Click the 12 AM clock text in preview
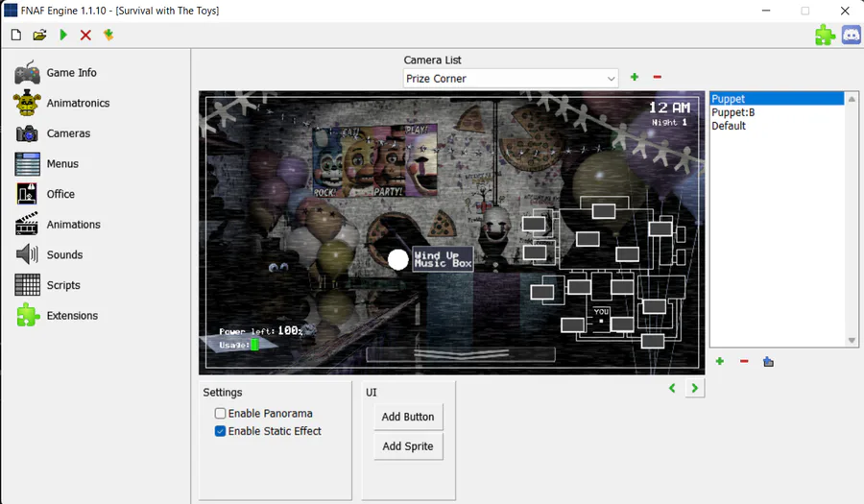 tap(669, 108)
